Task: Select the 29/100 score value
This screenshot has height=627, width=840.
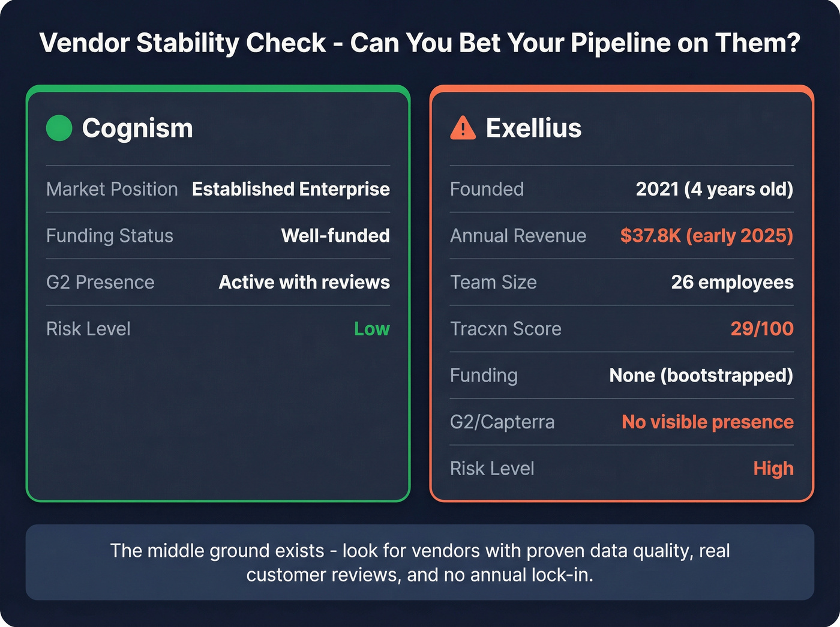Action: [x=762, y=329]
